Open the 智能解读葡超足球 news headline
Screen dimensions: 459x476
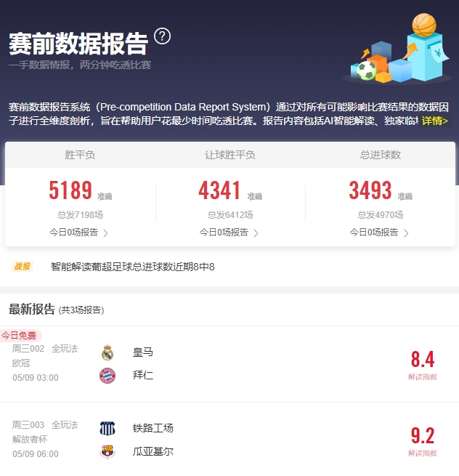133,267
